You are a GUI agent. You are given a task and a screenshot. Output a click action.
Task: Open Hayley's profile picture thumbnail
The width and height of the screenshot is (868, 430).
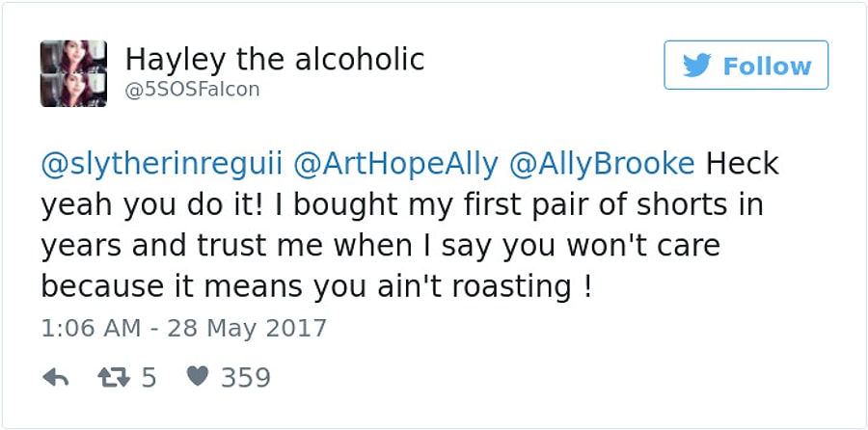click(73, 73)
